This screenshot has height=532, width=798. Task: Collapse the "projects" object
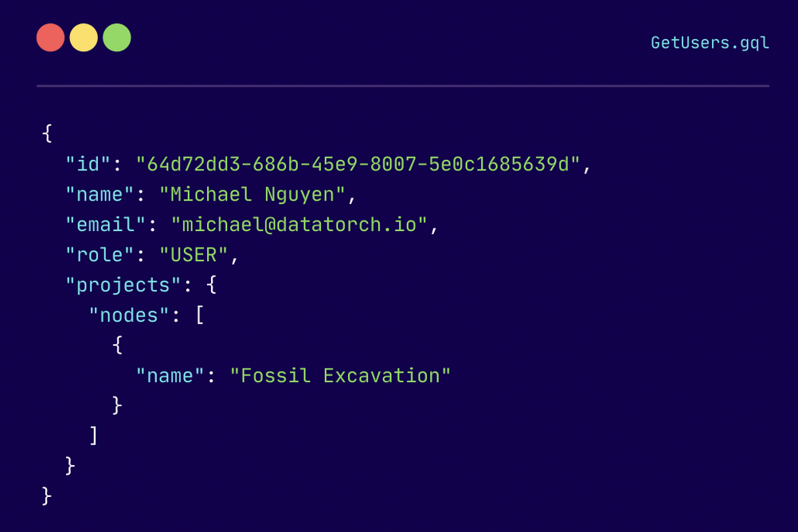click(123, 285)
